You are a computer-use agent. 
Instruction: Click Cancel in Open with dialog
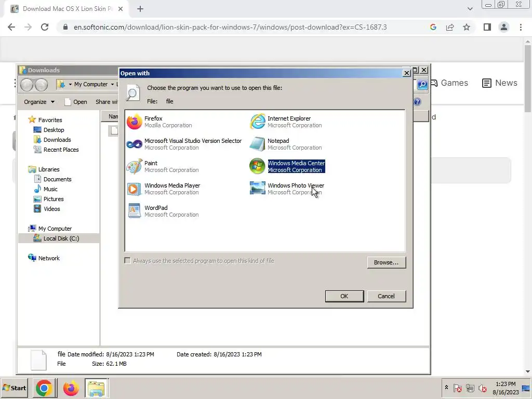[x=386, y=296]
